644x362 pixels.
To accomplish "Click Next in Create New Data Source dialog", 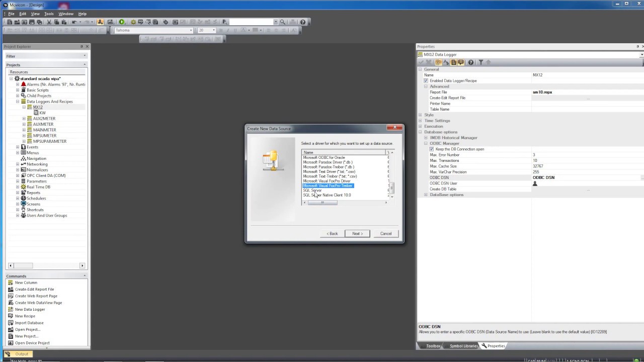I will (x=357, y=233).
